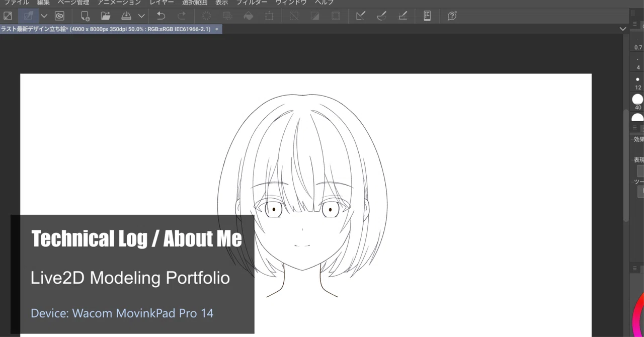
Task: Click the Clear Outside Selection icon
Action: point(227,16)
